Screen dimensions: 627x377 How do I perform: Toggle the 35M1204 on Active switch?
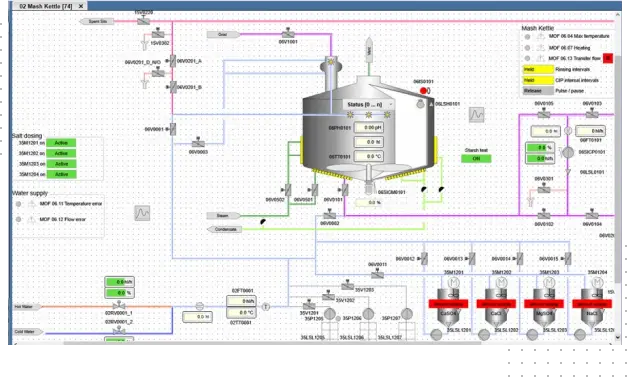point(61,174)
